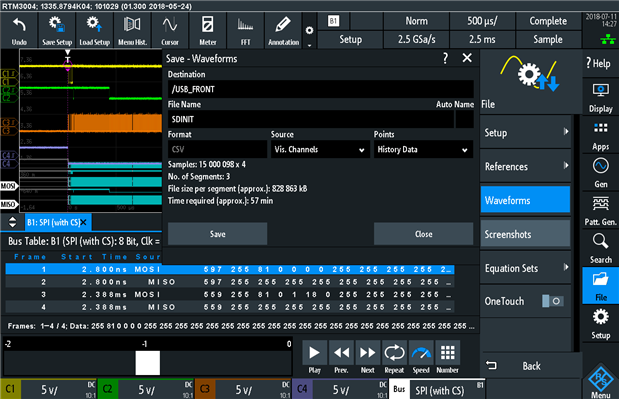The image size is (619, 399).
Task: Open the Apps grid menu
Action: click(x=600, y=136)
